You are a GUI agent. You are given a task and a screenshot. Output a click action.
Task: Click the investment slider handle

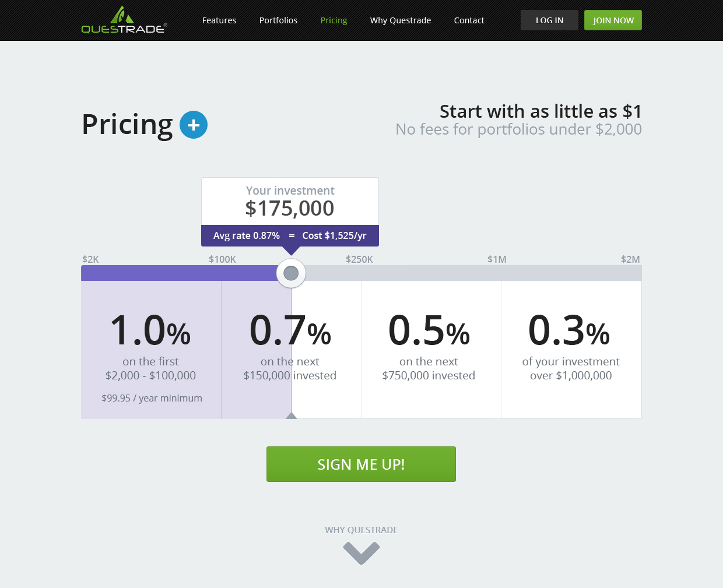click(291, 273)
